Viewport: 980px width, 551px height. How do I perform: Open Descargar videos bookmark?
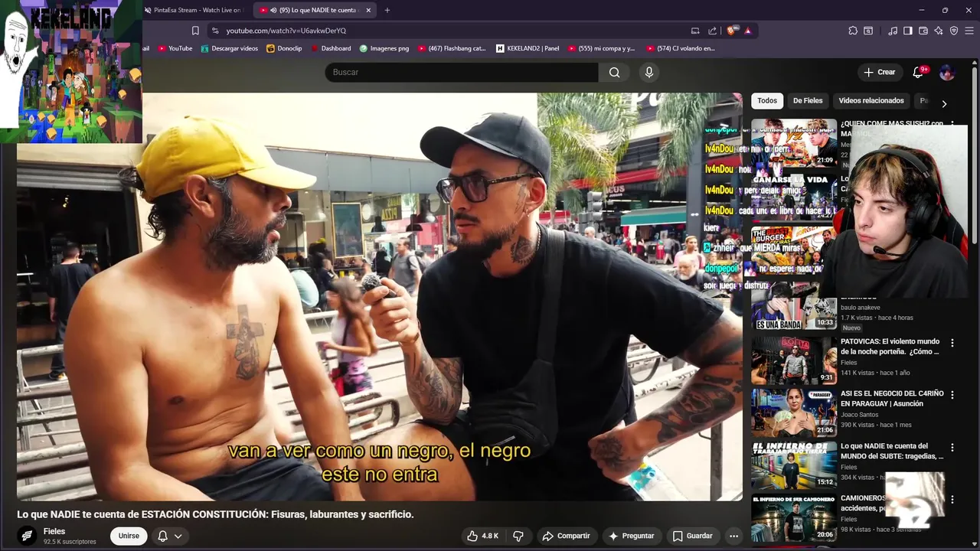click(x=230, y=48)
